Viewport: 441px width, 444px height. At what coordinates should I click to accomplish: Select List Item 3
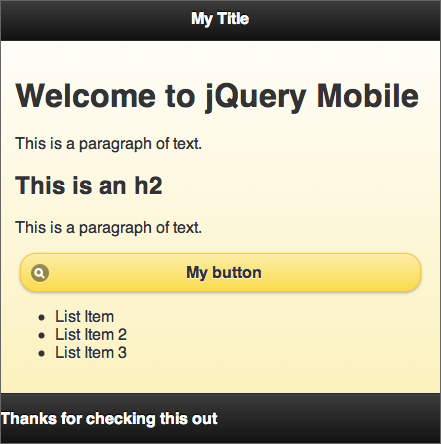[91, 352]
